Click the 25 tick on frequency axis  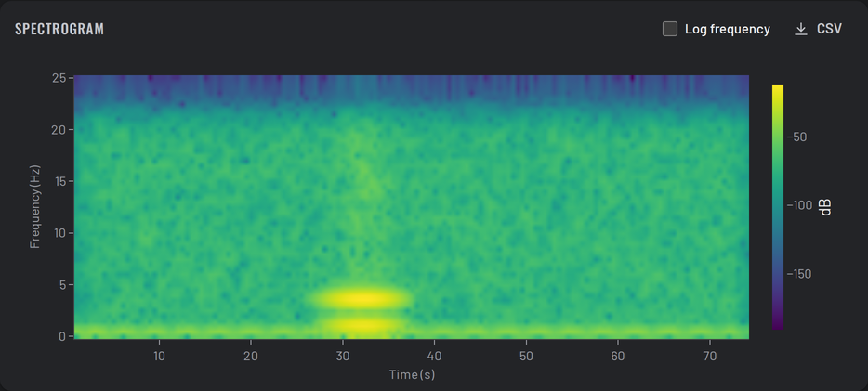point(59,78)
